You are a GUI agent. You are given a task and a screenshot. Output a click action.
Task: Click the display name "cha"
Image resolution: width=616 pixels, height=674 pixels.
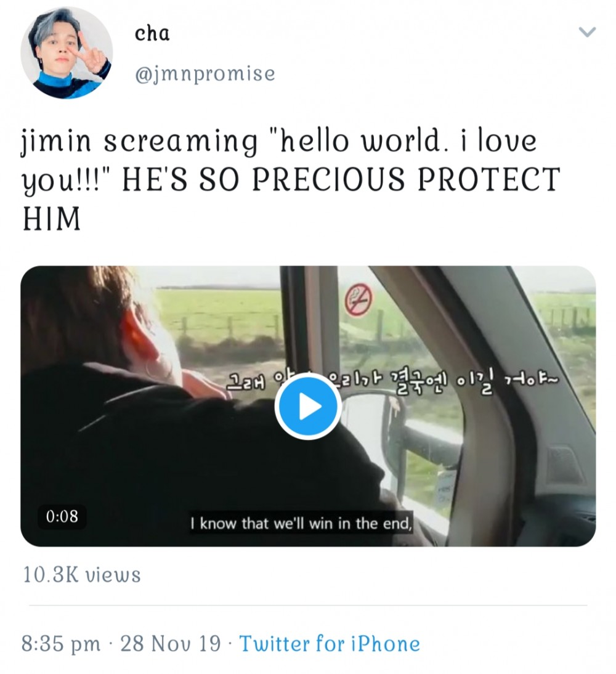[152, 33]
